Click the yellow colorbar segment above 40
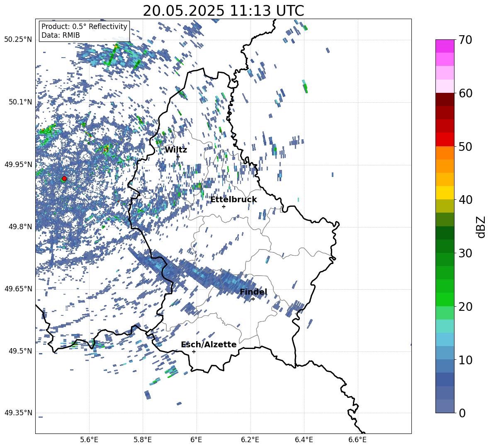 coord(445,193)
